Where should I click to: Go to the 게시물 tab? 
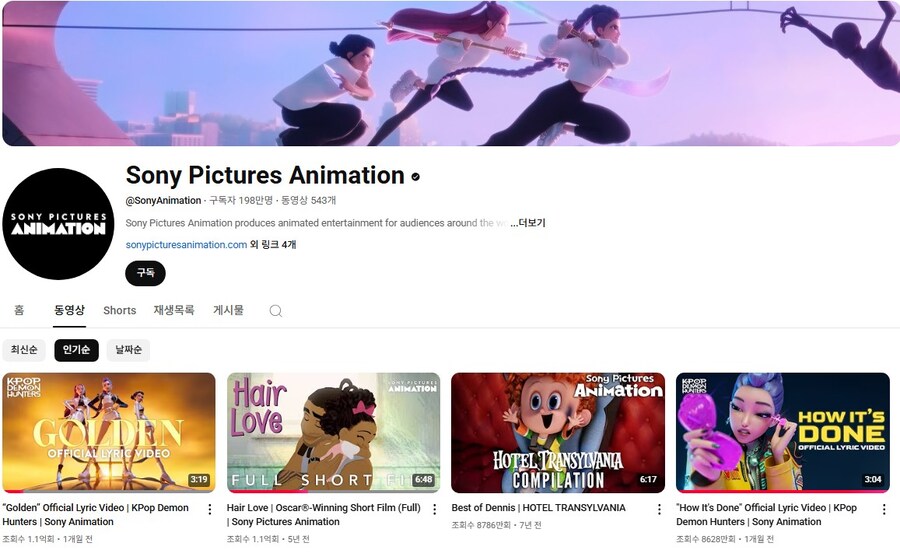(228, 310)
